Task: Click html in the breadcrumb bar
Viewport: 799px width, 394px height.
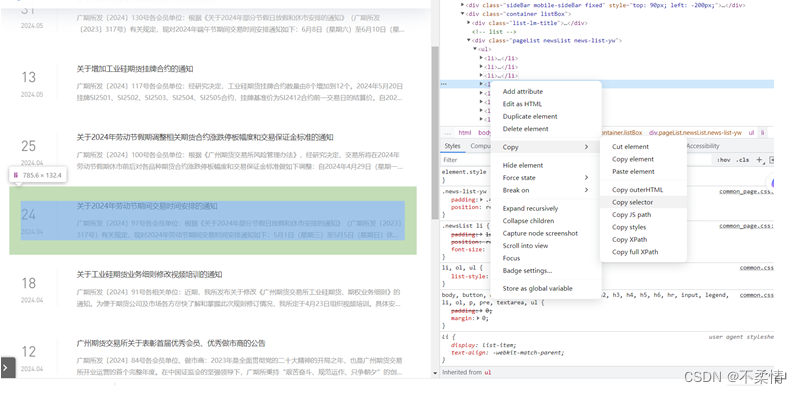Action: pyautogui.click(x=464, y=133)
